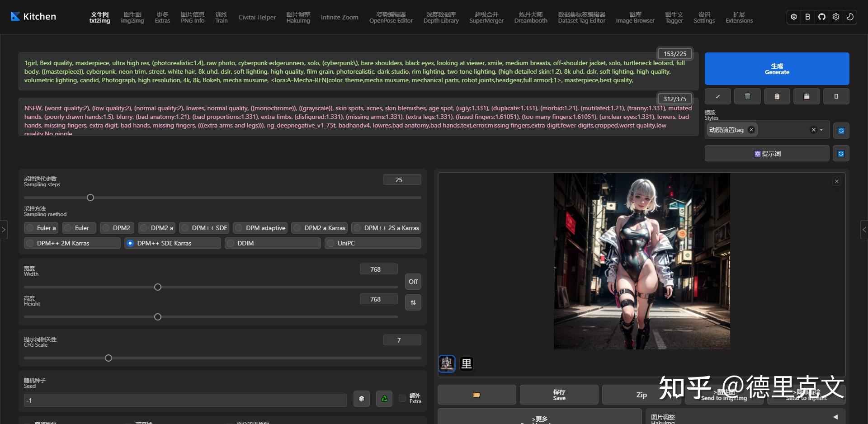
Task: Switch to the img2img tab
Action: coord(132,17)
